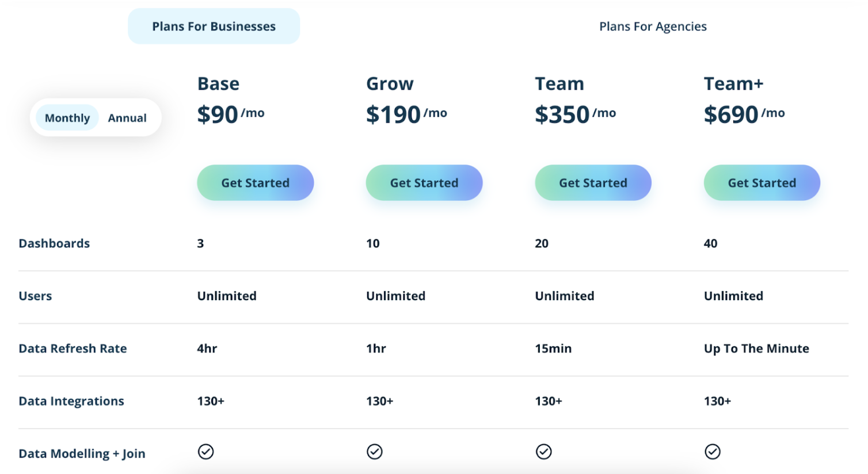The width and height of the screenshot is (868, 474).
Task: Click the Team+ Data Modelling checkmark icon
Action: pyautogui.click(x=712, y=452)
